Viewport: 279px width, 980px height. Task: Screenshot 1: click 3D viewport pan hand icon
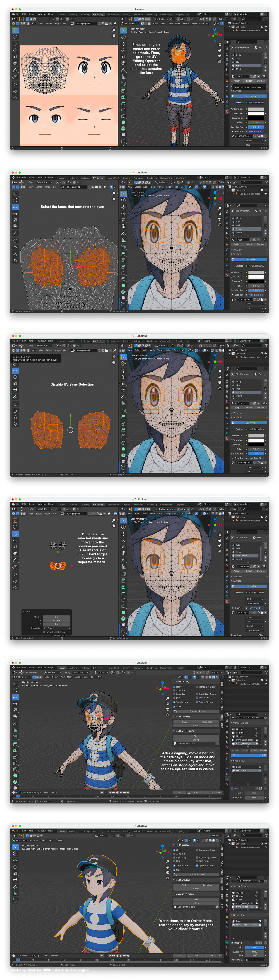point(220,50)
